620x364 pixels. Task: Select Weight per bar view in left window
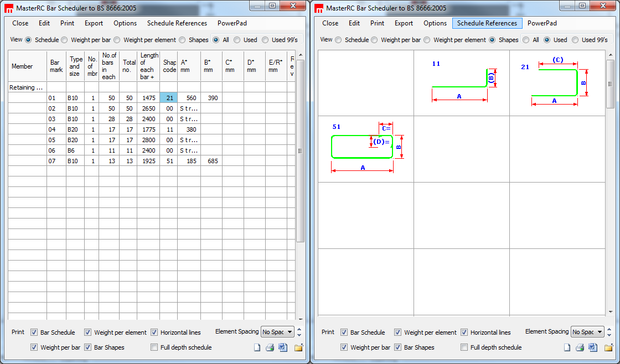64,40
